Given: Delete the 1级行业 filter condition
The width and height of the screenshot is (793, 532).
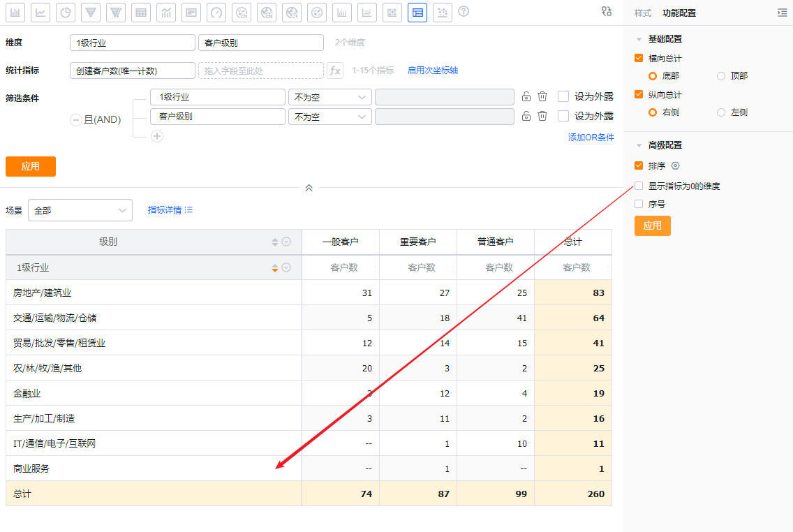Looking at the screenshot, I should click(542, 96).
